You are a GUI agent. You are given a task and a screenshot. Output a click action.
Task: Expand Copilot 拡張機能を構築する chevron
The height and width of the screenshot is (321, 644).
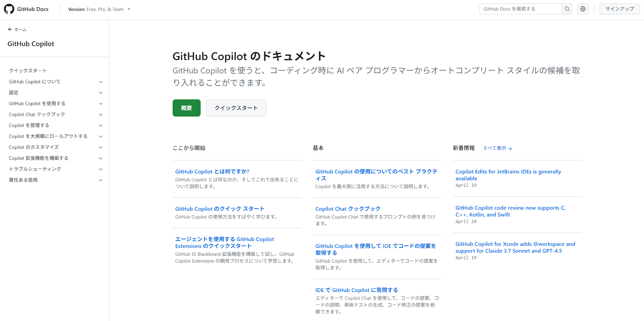101,158
